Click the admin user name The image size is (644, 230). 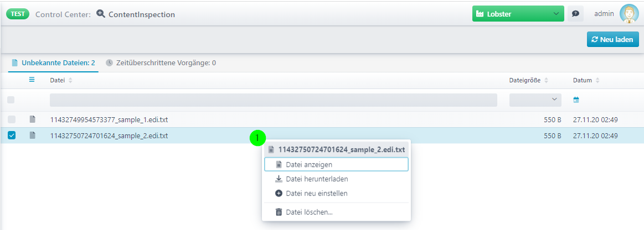pyautogui.click(x=604, y=14)
